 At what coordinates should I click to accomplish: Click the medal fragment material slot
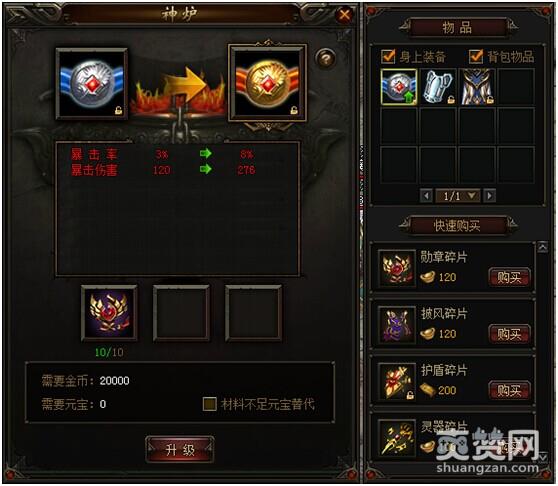pyautogui.click(x=109, y=313)
